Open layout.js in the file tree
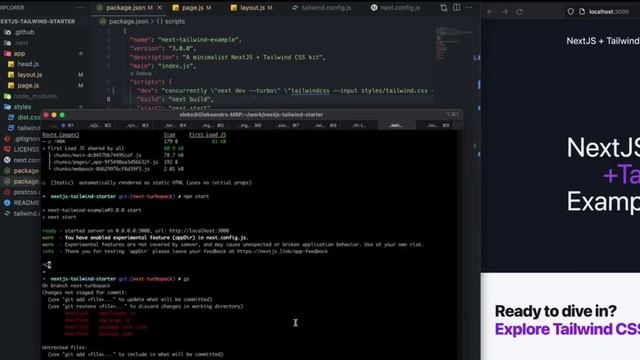The image size is (640, 360). 29,75
